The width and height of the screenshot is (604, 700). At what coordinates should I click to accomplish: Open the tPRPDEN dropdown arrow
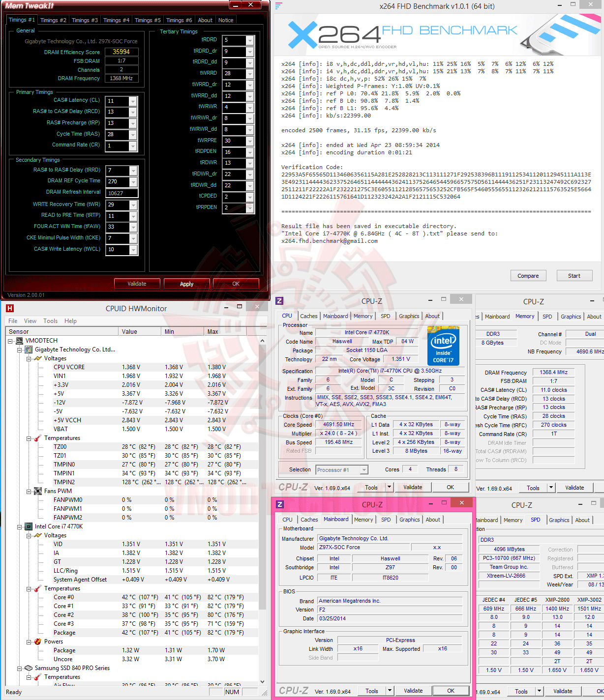tap(250, 208)
